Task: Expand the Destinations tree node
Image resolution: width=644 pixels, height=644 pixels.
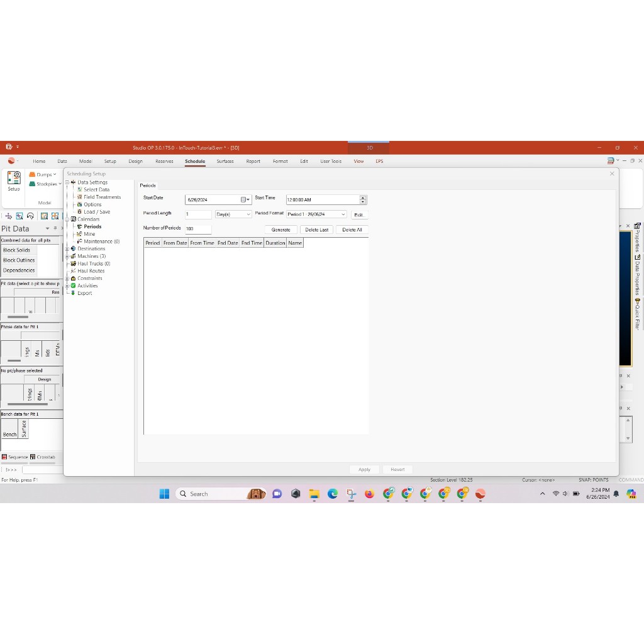Action: [67, 249]
